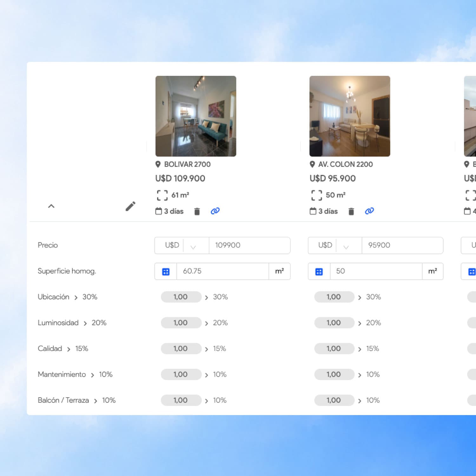Select Mantenimiento 1,00 value for Av. Colon
This screenshot has height=476, width=476.
334,374
